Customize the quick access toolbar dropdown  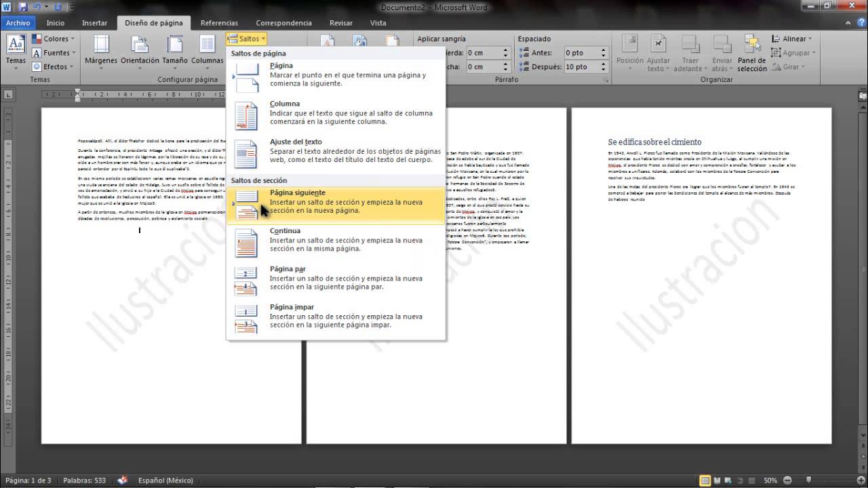pyautogui.click(x=72, y=7)
